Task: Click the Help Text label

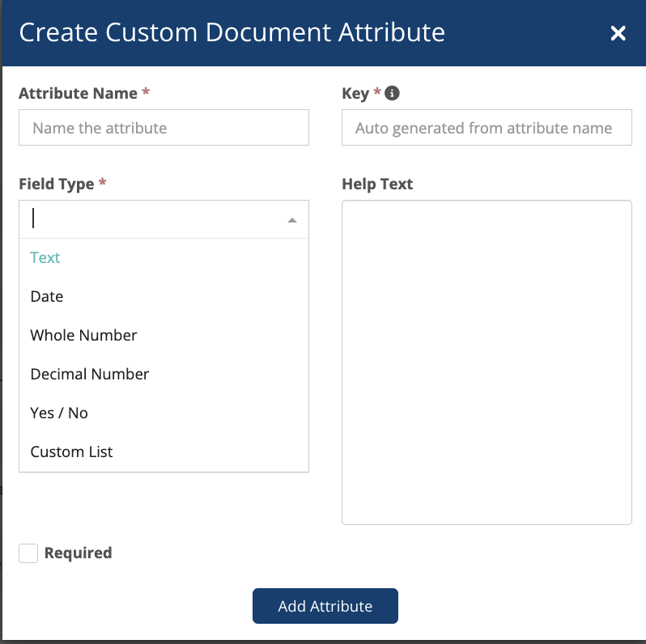Action: pyautogui.click(x=377, y=184)
